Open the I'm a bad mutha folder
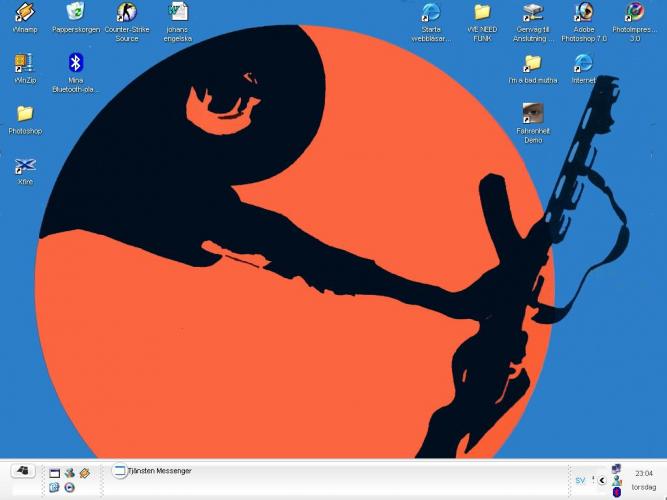The image size is (667, 500). [x=533, y=63]
